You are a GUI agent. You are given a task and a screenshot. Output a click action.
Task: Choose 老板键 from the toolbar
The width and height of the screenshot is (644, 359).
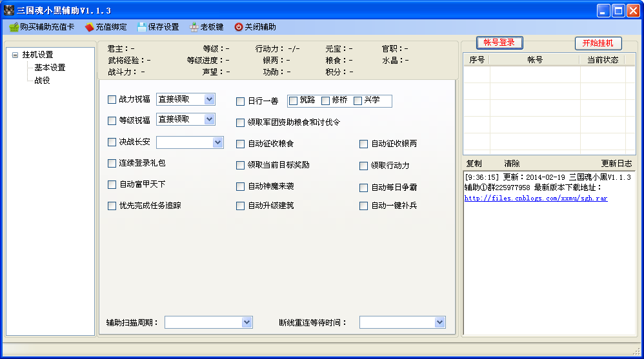coord(206,27)
